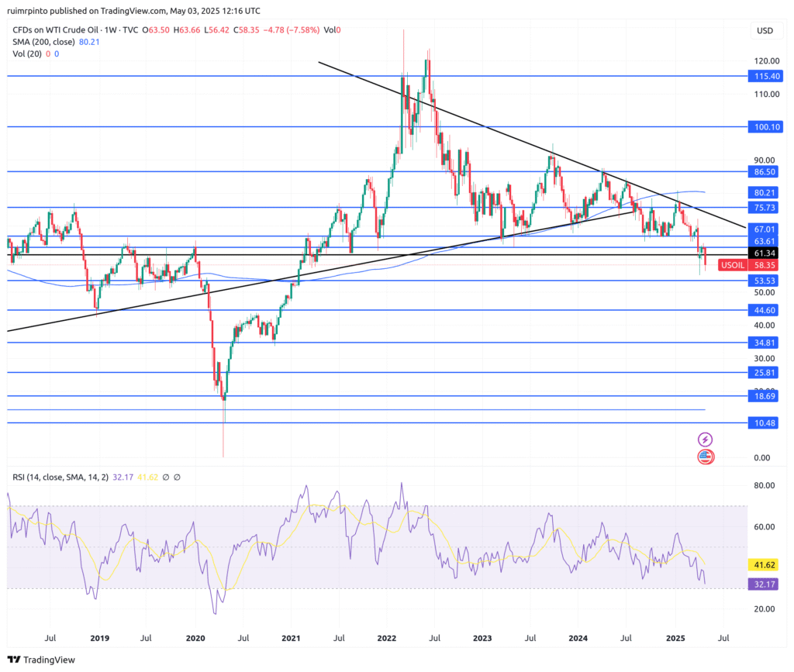Image resolution: width=794 pixels, height=672 pixels.
Task: Click the blue 80.21 SMA price label
Action: tap(765, 192)
